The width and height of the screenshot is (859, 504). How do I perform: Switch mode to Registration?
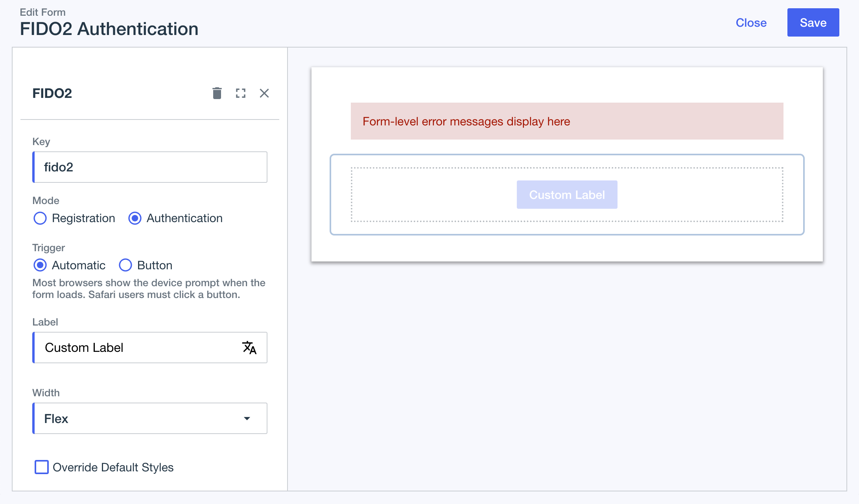point(40,218)
